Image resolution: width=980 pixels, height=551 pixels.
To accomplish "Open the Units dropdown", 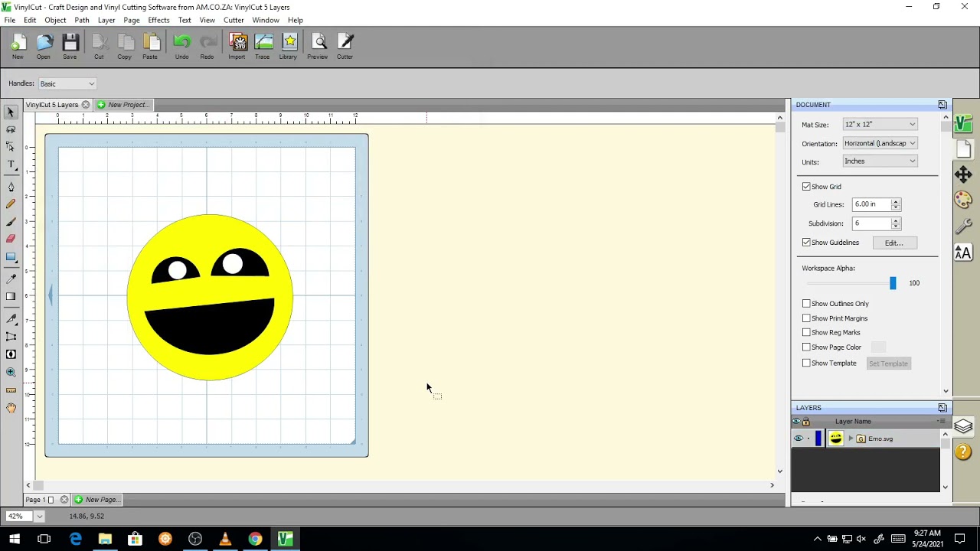I will click(880, 161).
